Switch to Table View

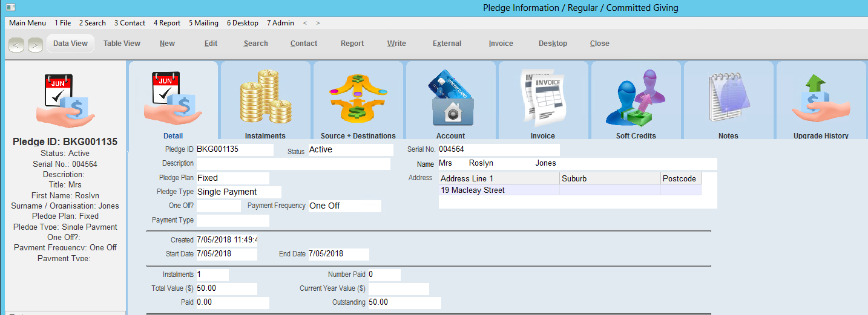pos(122,44)
